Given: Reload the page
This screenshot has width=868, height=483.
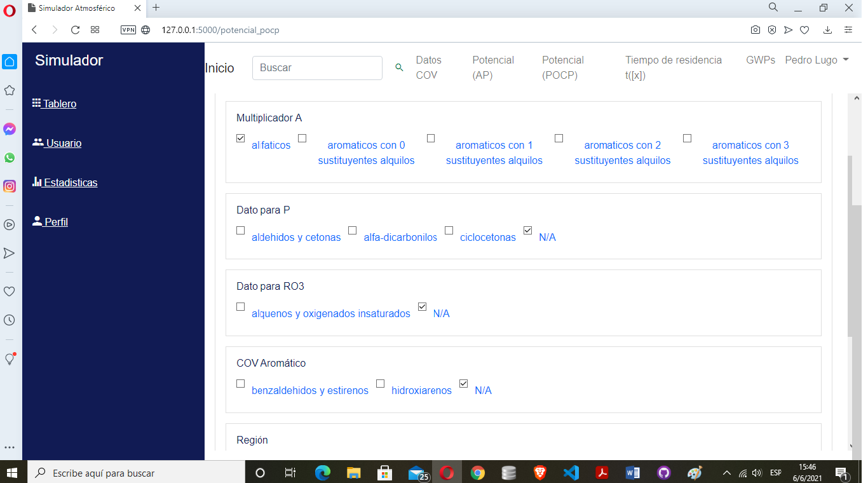Looking at the screenshot, I should click(x=75, y=30).
